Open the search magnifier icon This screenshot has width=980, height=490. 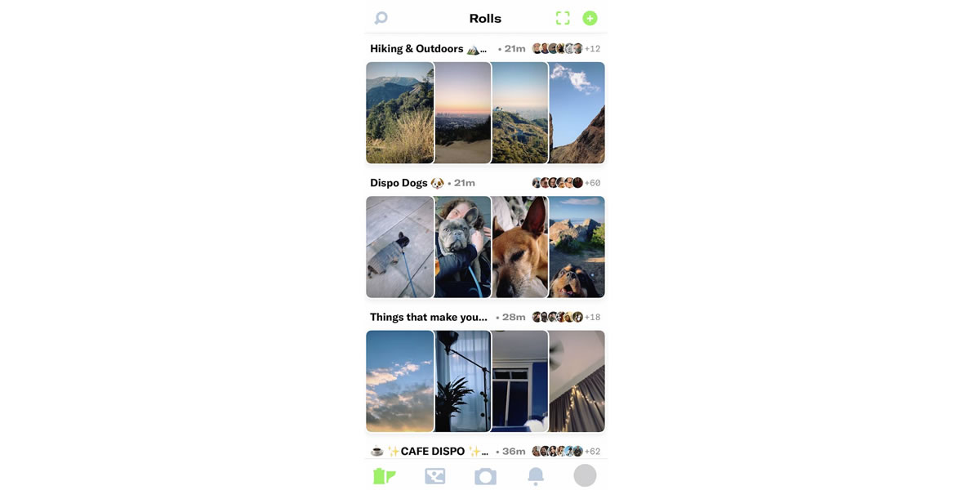[x=381, y=18]
